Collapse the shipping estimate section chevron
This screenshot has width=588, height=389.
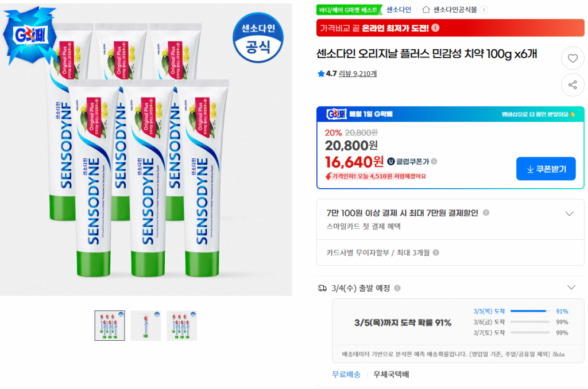570,287
